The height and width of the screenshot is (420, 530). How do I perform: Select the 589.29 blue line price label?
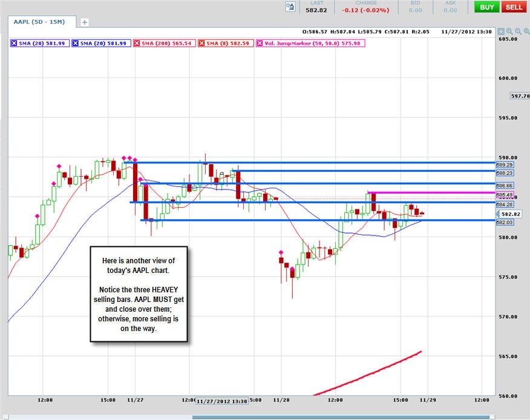[505, 165]
